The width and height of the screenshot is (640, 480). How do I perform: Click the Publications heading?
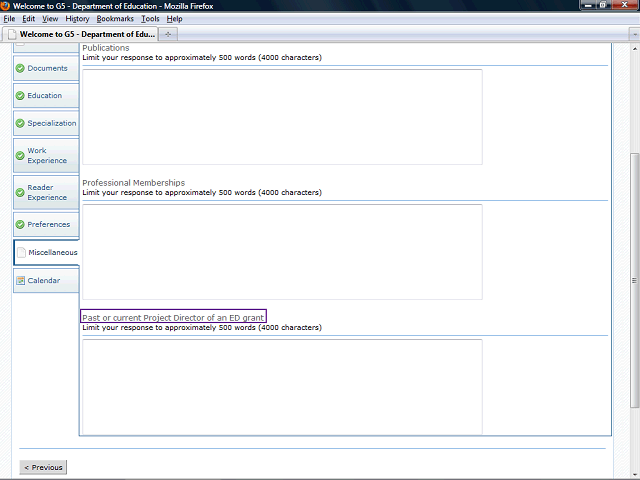pos(106,48)
